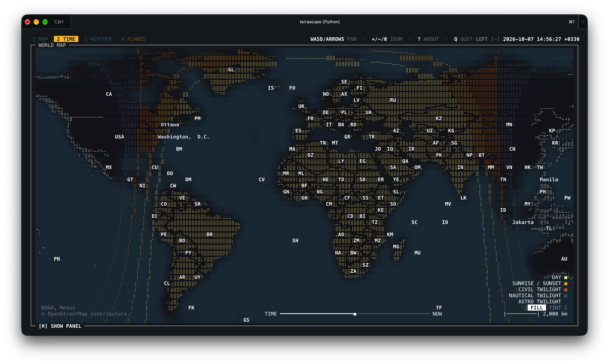The image size is (609, 364).
Task: Click the Q QUIT shortcut
Action: point(463,39)
